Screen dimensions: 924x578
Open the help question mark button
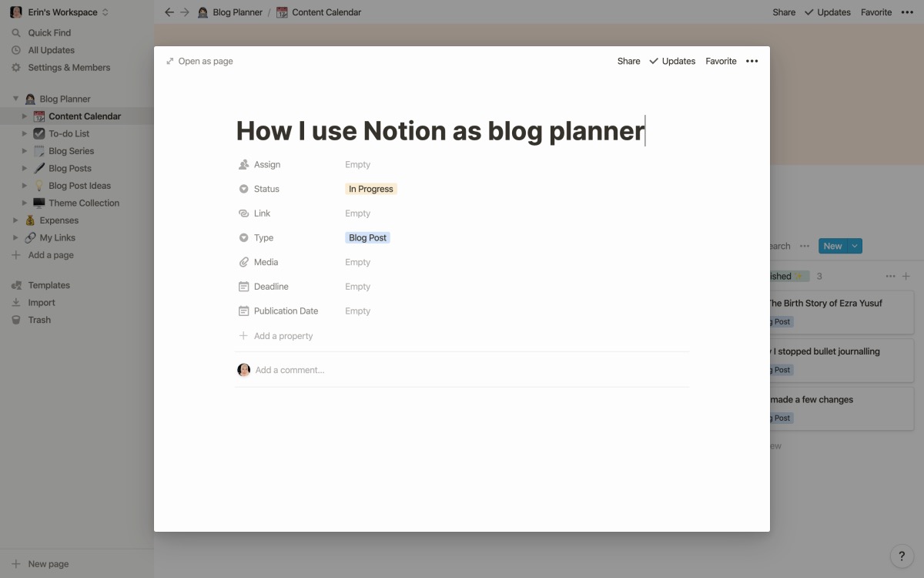coord(902,556)
